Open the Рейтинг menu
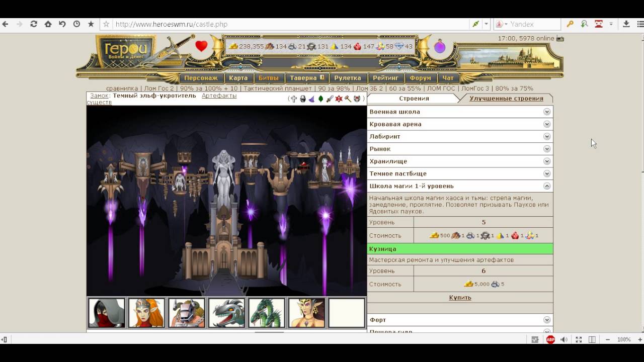The height and width of the screenshot is (362, 644). coord(385,78)
